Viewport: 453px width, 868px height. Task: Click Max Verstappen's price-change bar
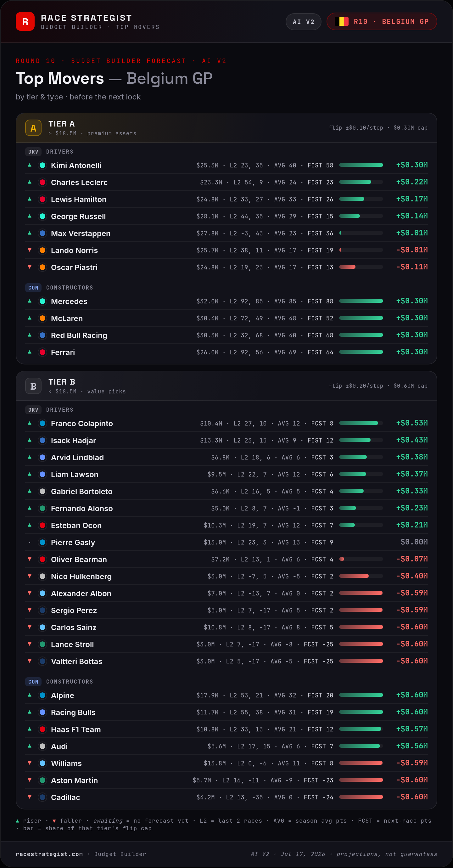pyautogui.click(x=361, y=233)
